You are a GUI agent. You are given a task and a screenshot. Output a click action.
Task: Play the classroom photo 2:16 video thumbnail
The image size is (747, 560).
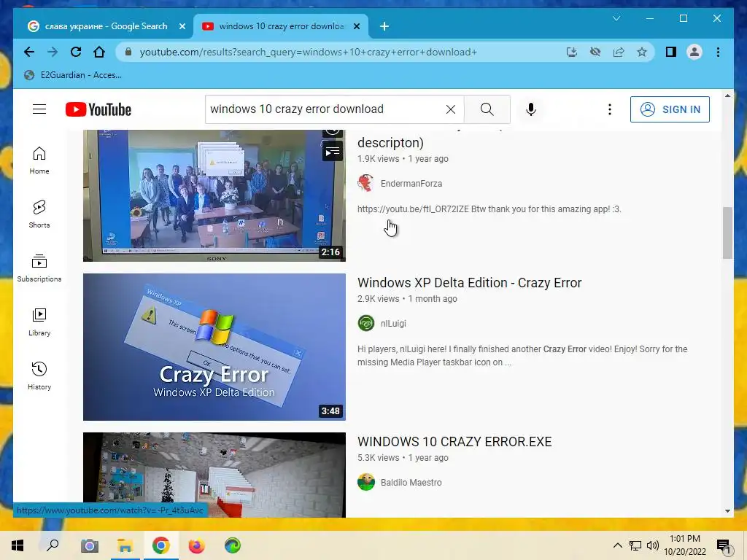[x=214, y=195]
